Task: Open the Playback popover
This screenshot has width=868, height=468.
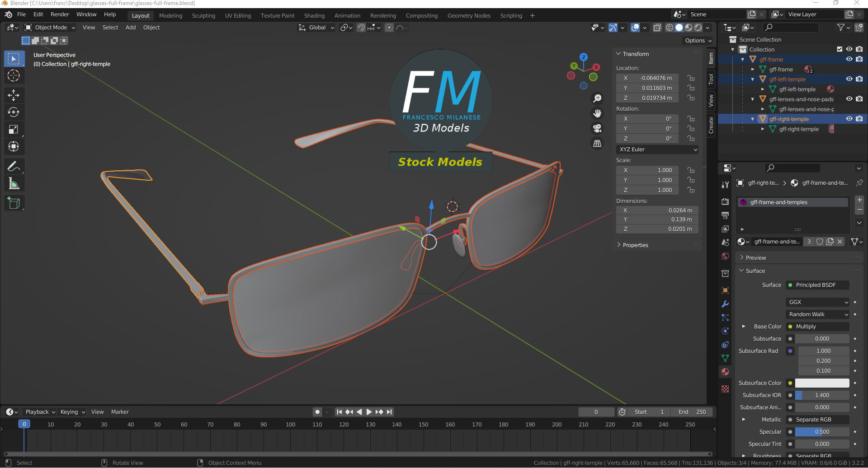Action: pyautogui.click(x=40, y=412)
